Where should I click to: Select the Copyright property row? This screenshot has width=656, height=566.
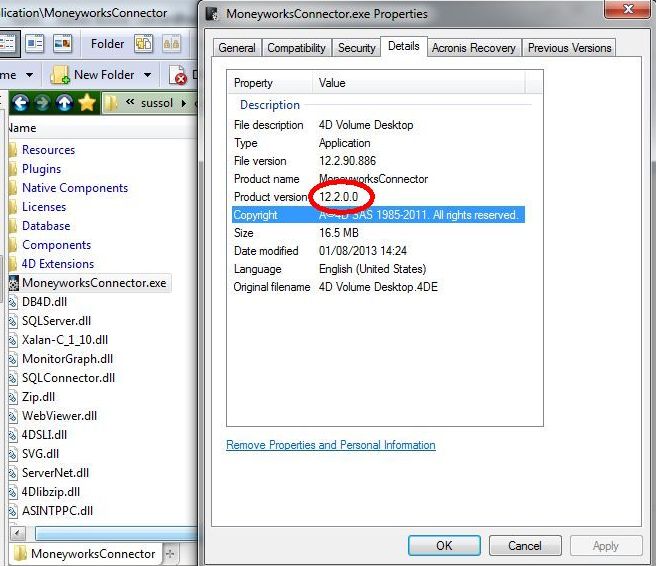click(x=378, y=215)
